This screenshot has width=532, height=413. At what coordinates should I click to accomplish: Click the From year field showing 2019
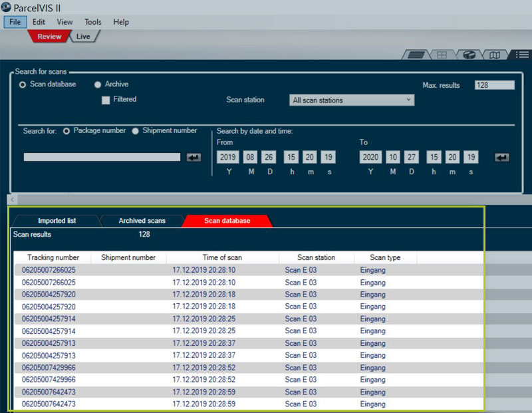pyautogui.click(x=228, y=158)
